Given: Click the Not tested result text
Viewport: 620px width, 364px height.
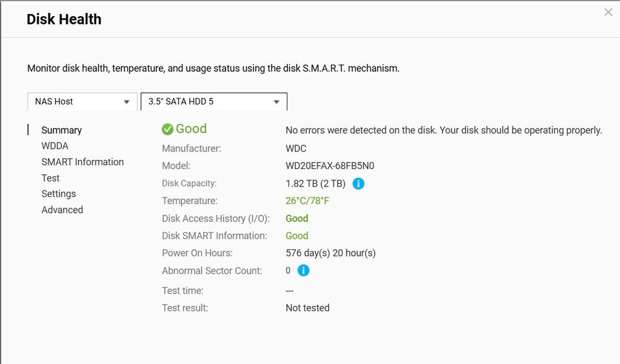Looking at the screenshot, I should pyautogui.click(x=307, y=308).
